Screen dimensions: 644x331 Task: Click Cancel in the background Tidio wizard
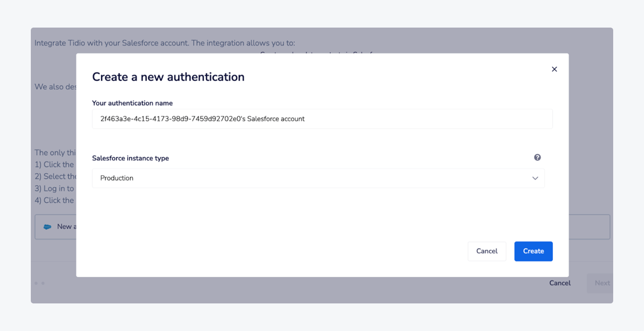pos(560,283)
